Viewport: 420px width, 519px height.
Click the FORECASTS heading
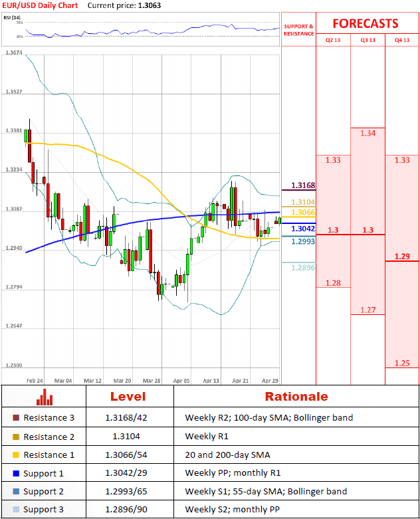coord(366,23)
